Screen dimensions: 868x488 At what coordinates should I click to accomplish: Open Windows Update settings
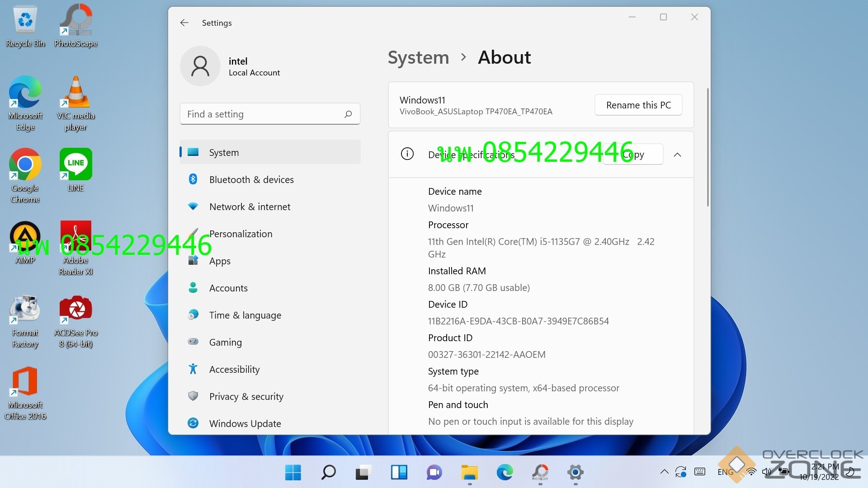(x=270, y=423)
